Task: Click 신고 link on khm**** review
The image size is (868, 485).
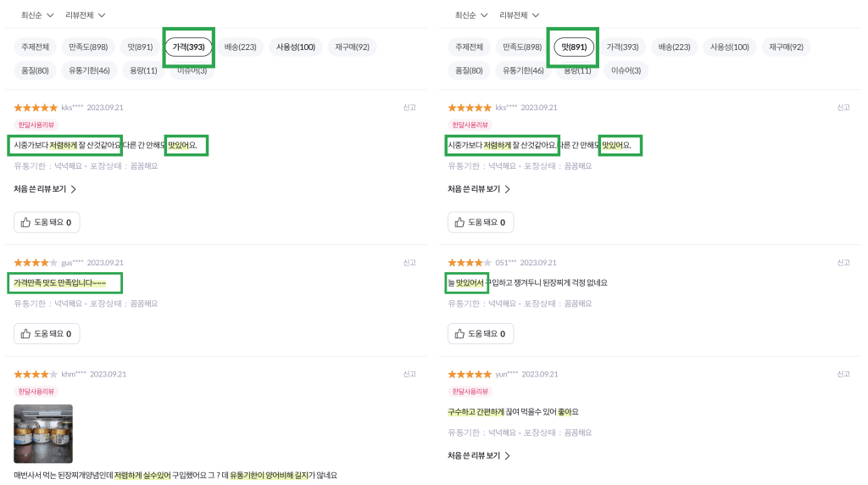Action: (409, 374)
